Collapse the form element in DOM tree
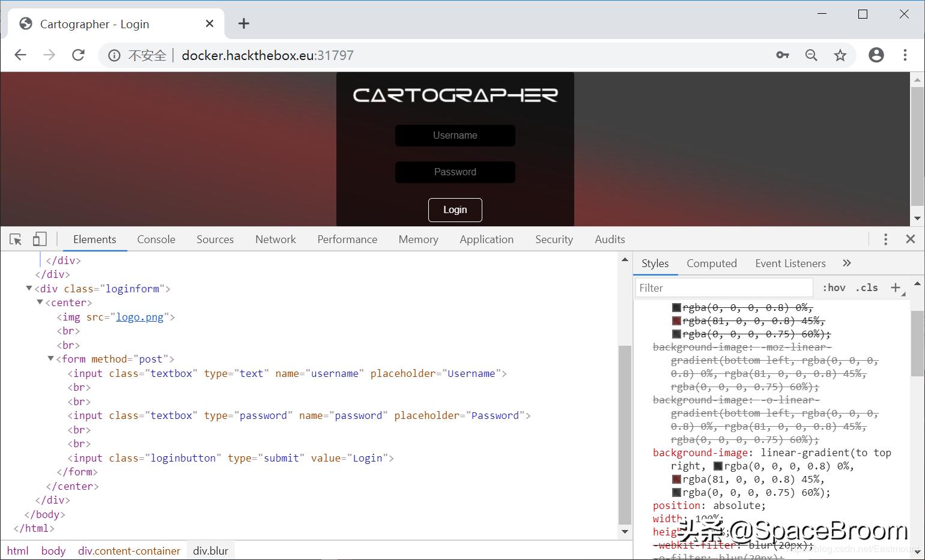The height and width of the screenshot is (560, 925). 50,358
